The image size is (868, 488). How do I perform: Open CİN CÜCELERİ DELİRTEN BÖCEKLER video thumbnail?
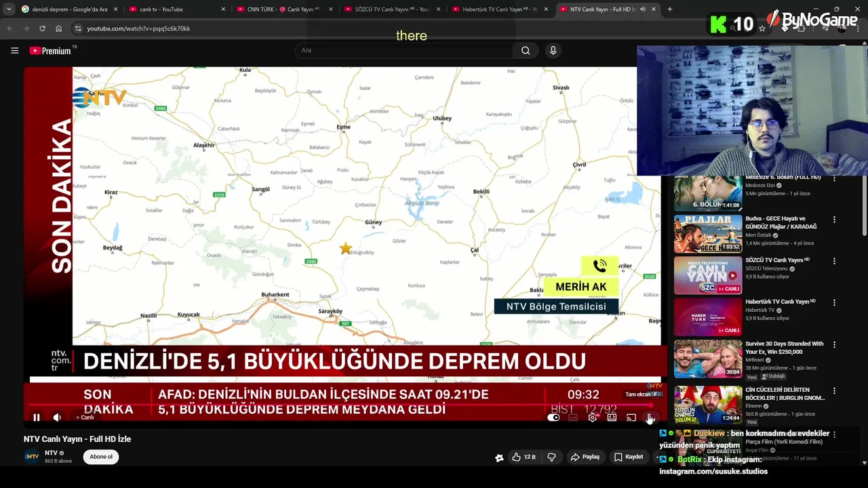707,405
